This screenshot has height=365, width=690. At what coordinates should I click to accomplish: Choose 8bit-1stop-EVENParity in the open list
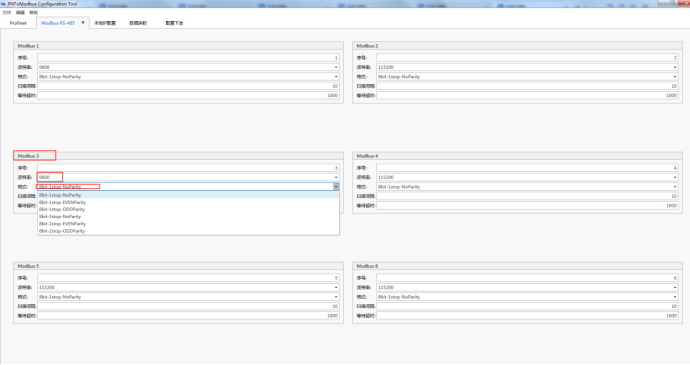(188, 202)
